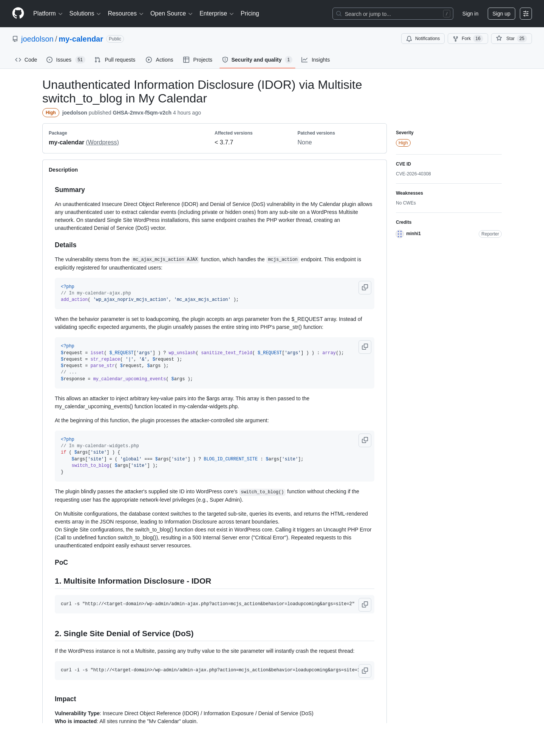Image resolution: width=544 pixels, height=756 pixels.
Task: Copy the switch_to_blog code block
Action: point(365,440)
